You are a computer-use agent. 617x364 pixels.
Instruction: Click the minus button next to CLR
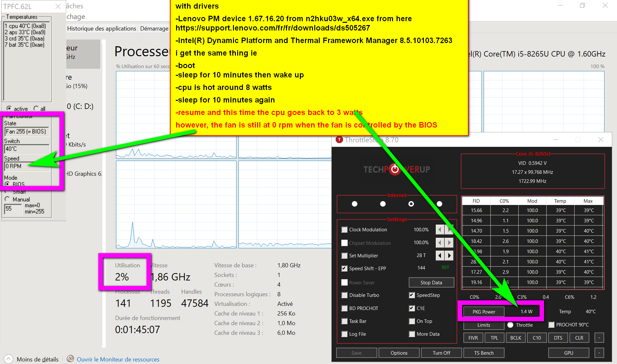point(599,338)
